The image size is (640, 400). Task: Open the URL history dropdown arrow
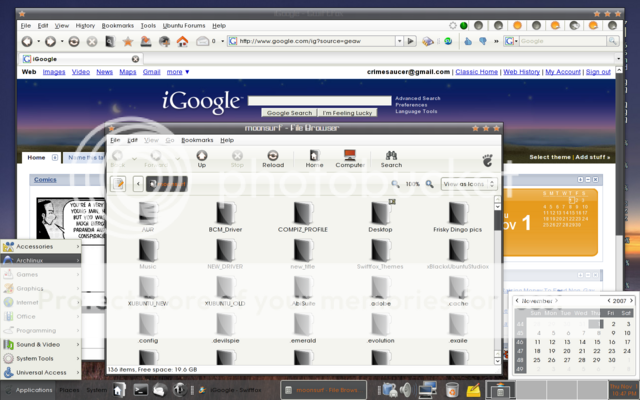pos(399,41)
